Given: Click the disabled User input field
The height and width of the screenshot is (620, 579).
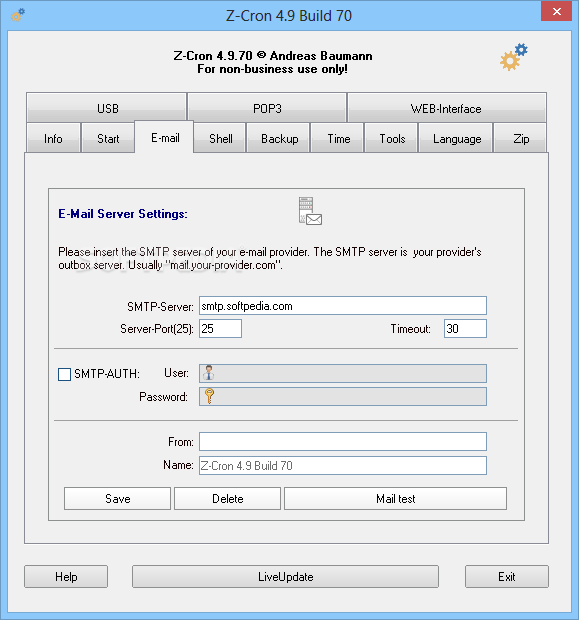Looking at the screenshot, I should coord(343,373).
